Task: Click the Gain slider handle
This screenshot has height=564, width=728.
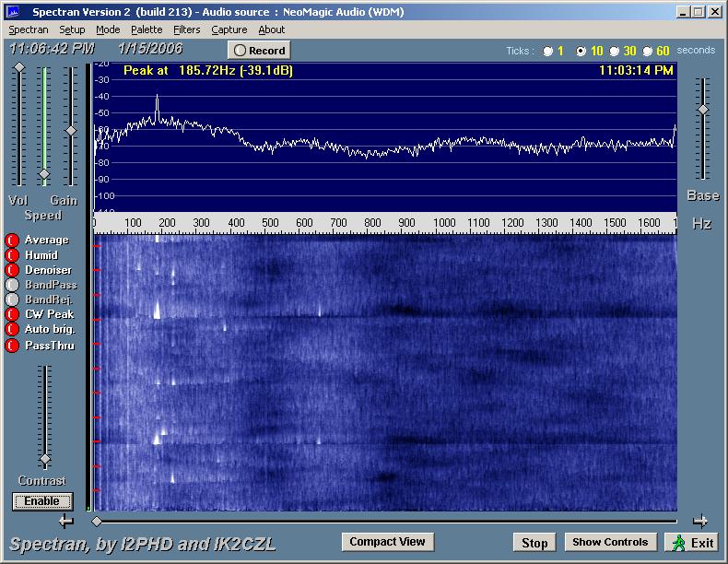Action: (71, 131)
